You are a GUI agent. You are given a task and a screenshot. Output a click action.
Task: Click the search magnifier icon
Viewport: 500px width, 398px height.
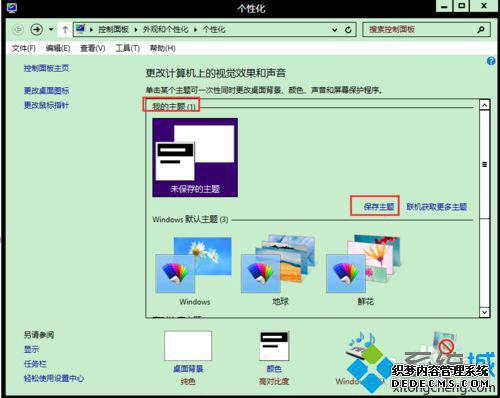pos(481,30)
